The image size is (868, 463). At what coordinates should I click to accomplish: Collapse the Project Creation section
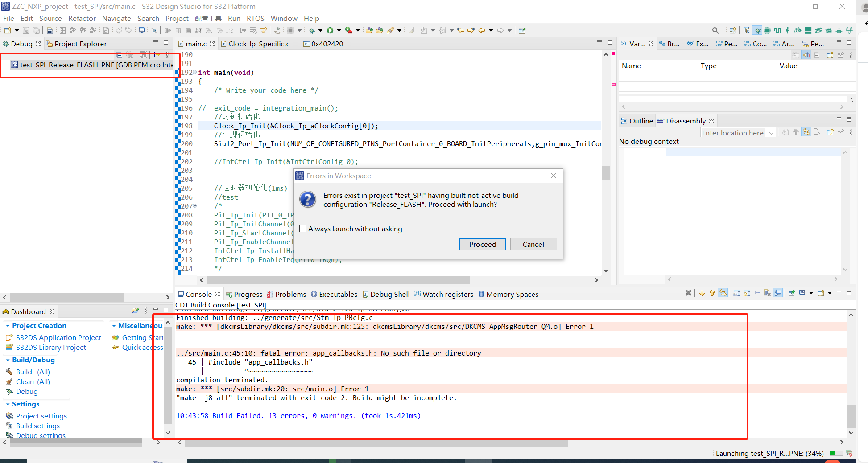pyautogui.click(x=8, y=326)
